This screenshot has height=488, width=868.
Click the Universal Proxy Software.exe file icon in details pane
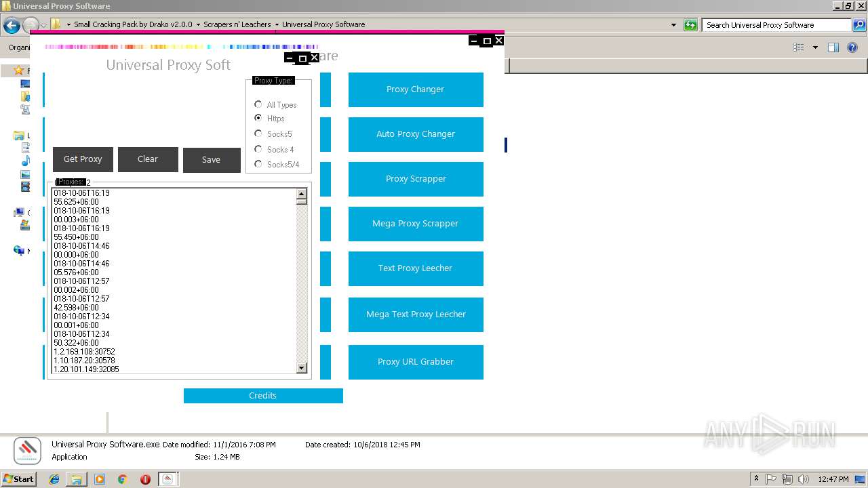(x=28, y=451)
